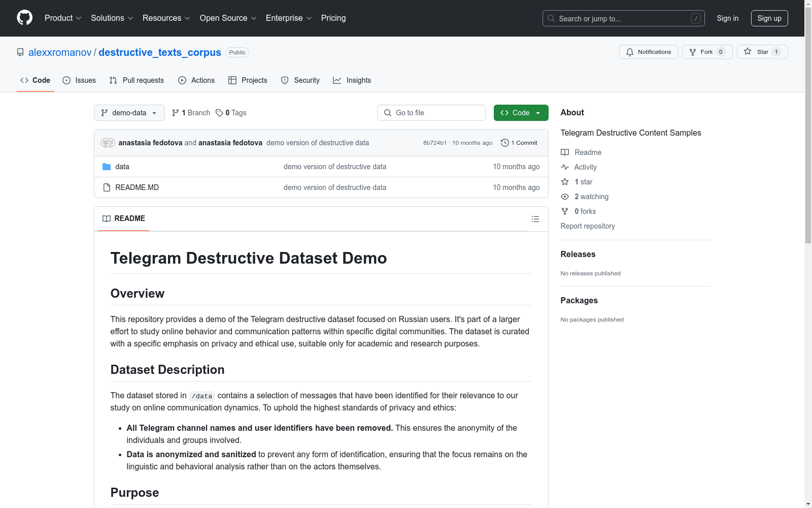Screen dimensions: 812x508
Task: Open the Packages heading link
Action: coord(579,301)
